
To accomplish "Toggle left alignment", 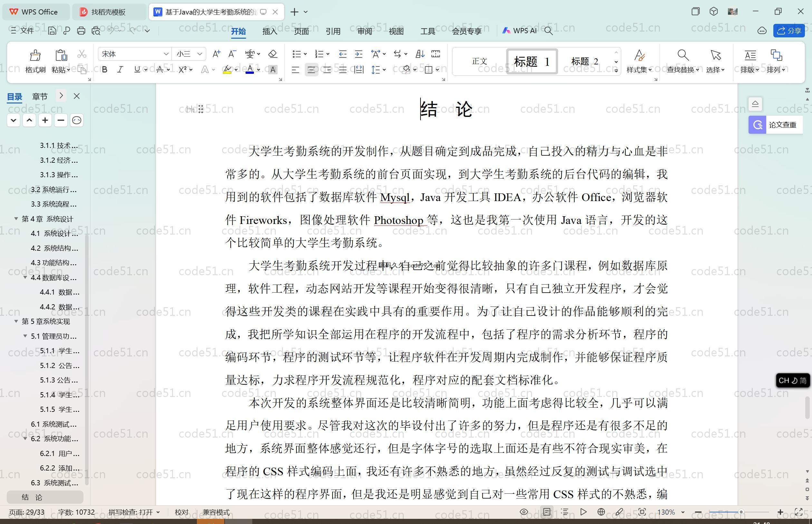I will (295, 70).
